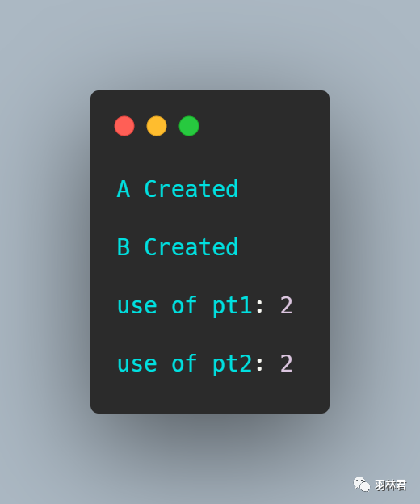This screenshot has height=504, width=420.
Task: Click the letter A in first line
Action: coord(124,189)
